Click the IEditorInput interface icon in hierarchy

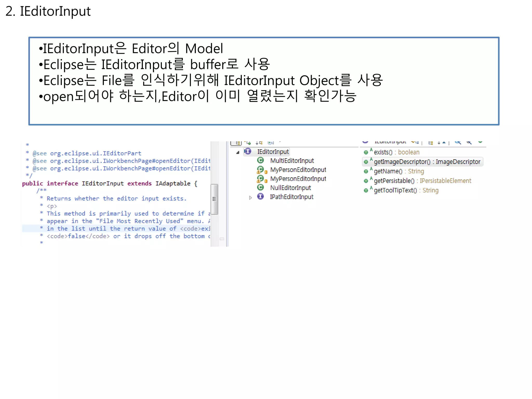pos(248,151)
